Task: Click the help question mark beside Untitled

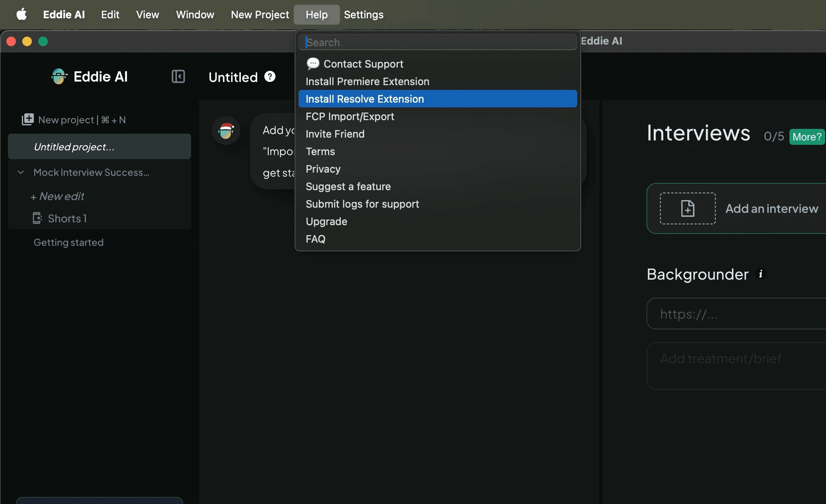Action: (270, 76)
